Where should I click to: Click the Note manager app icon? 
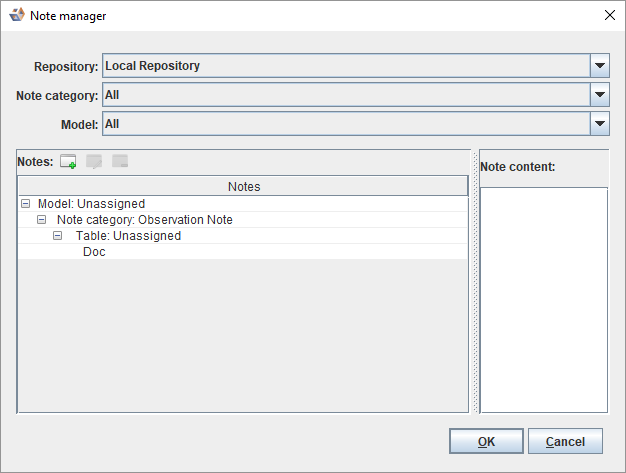17,16
